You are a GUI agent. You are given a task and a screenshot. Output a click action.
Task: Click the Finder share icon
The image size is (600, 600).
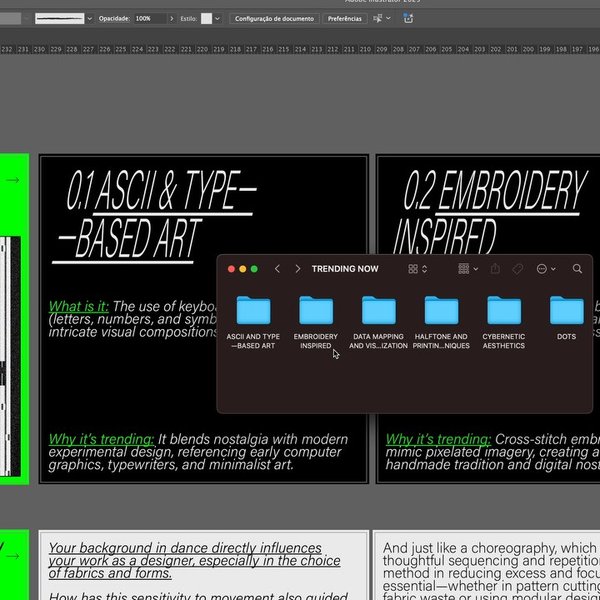pos(496,269)
